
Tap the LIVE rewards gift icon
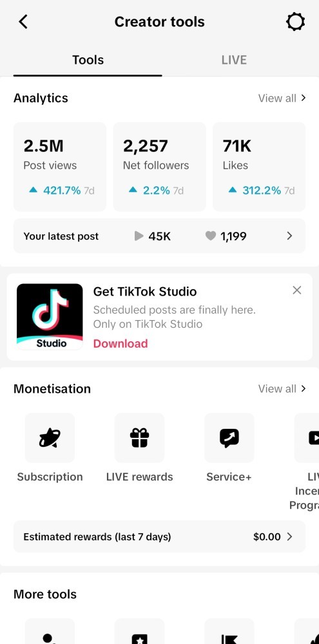139,438
